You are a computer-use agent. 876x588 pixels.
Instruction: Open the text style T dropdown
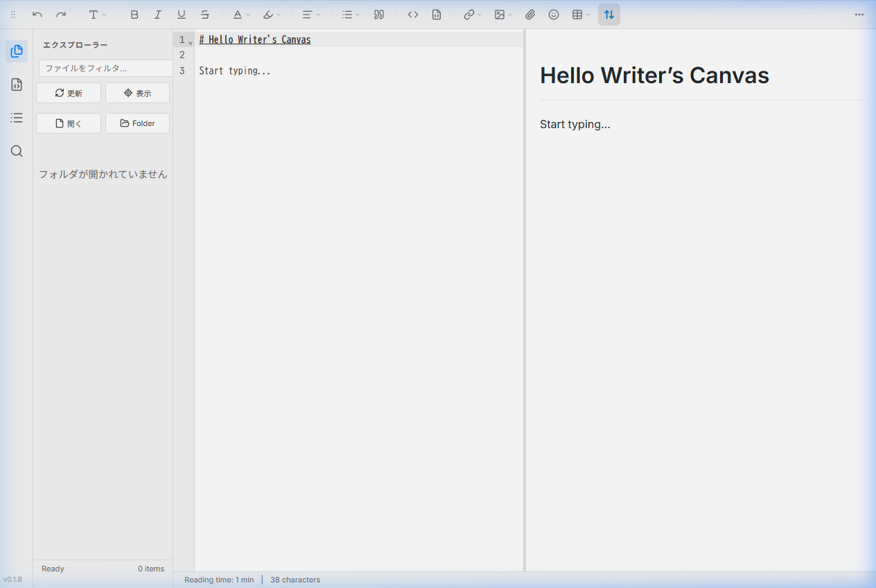click(97, 15)
